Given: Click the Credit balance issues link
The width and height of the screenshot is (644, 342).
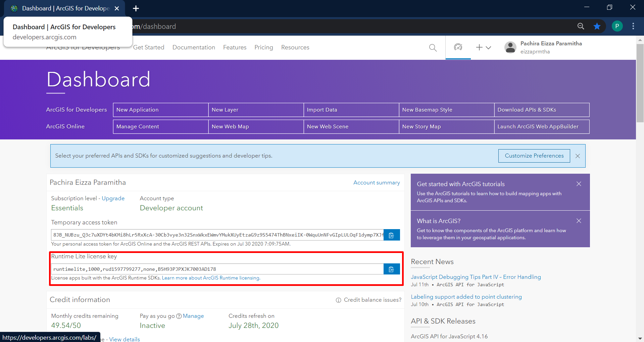Looking at the screenshot, I should (x=373, y=300).
